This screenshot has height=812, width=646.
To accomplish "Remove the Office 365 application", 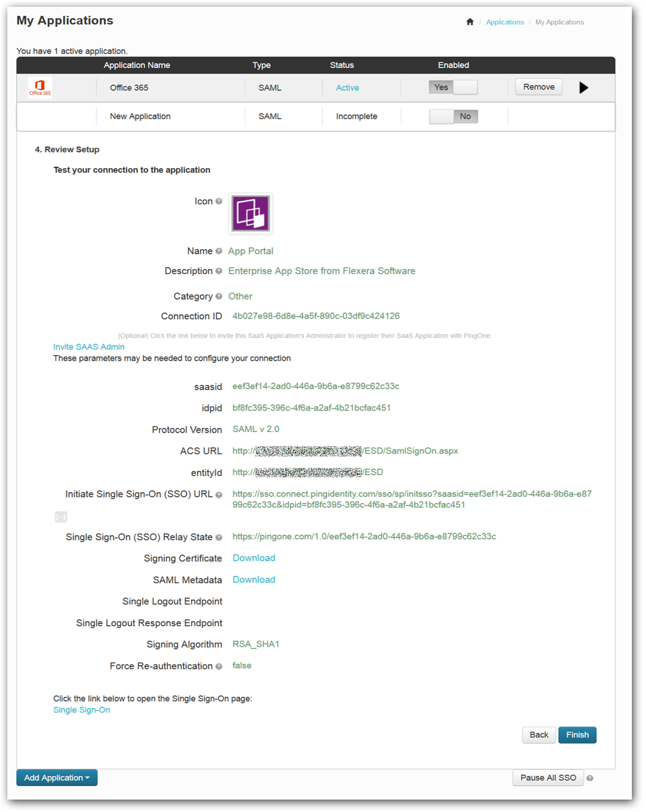I will [538, 87].
